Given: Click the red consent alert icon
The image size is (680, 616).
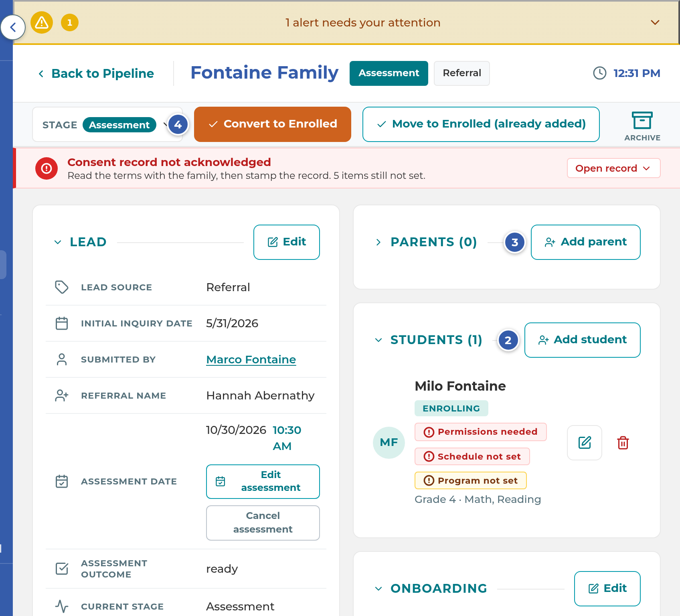Looking at the screenshot, I should 47,168.
